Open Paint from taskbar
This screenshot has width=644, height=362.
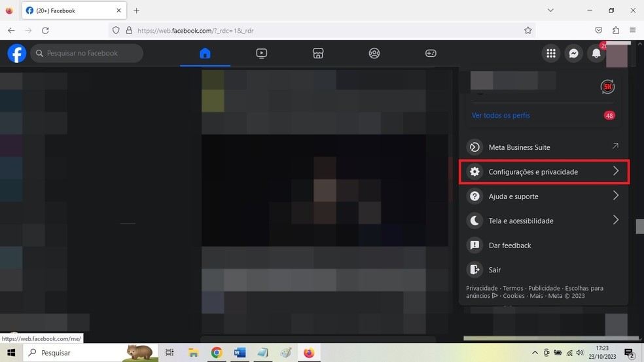pos(286,353)
